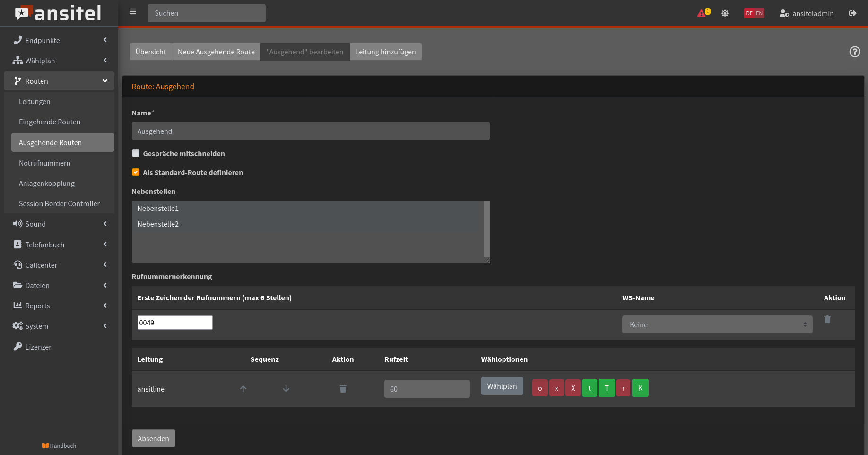Open the WS-Name Keine dropdown
868x455 pixels.
point(717,324)
